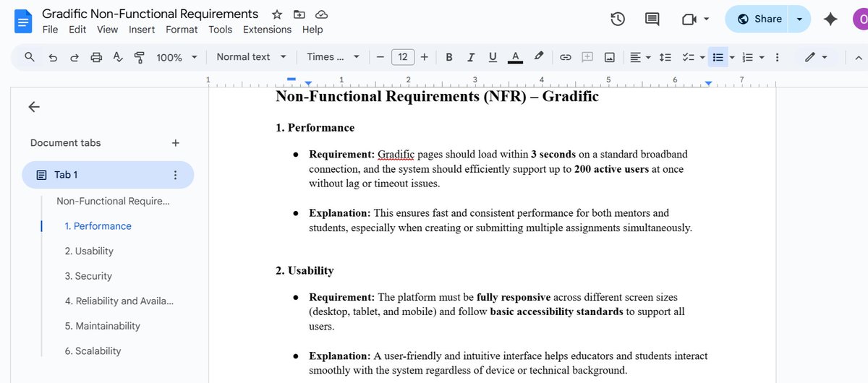Change the 100% zoom level
This screenshot has width=868, height=383.
pos(176,57)
